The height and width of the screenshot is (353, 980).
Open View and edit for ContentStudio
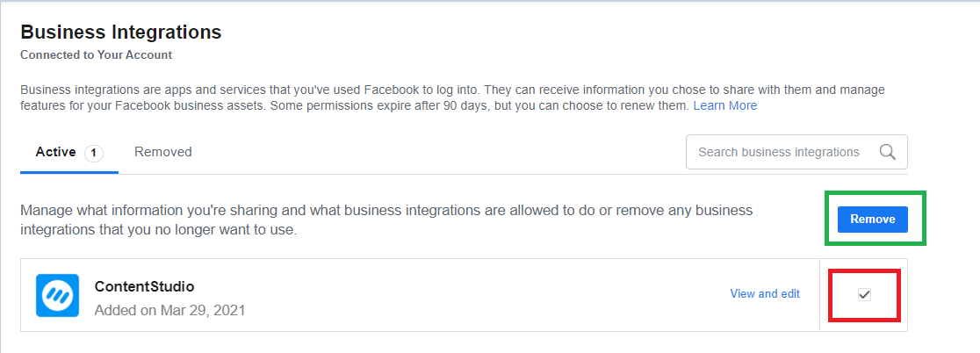pos(765,293)
